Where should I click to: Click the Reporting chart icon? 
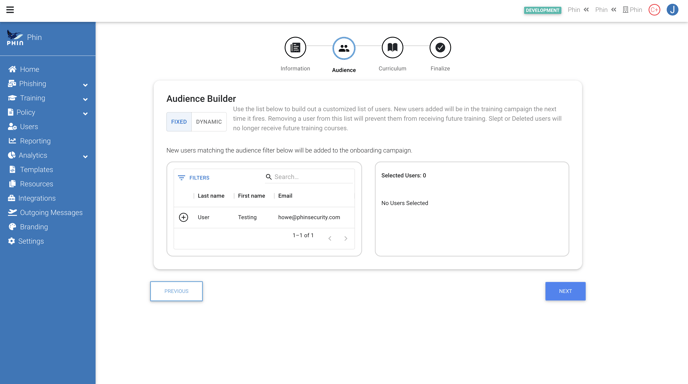coord(12,141)
